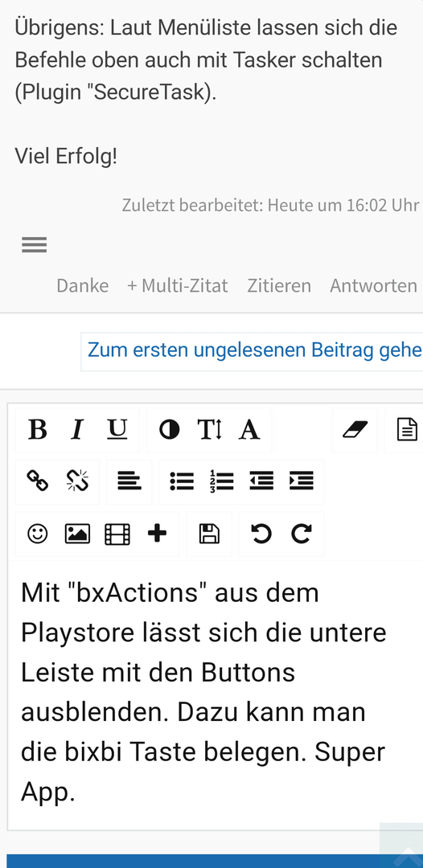Insert a bulleted list
The image size is (423, 868).
point(182,481)
